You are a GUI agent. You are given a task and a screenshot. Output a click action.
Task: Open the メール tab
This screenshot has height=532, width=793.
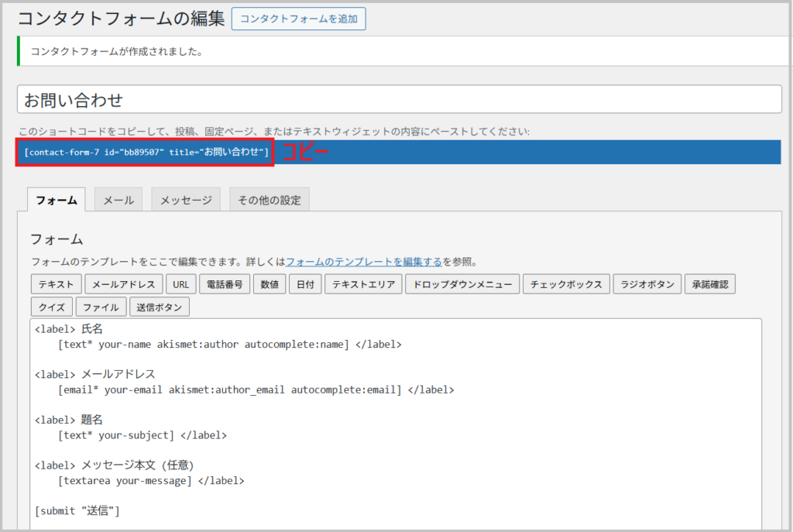click(x=118, y=200)
